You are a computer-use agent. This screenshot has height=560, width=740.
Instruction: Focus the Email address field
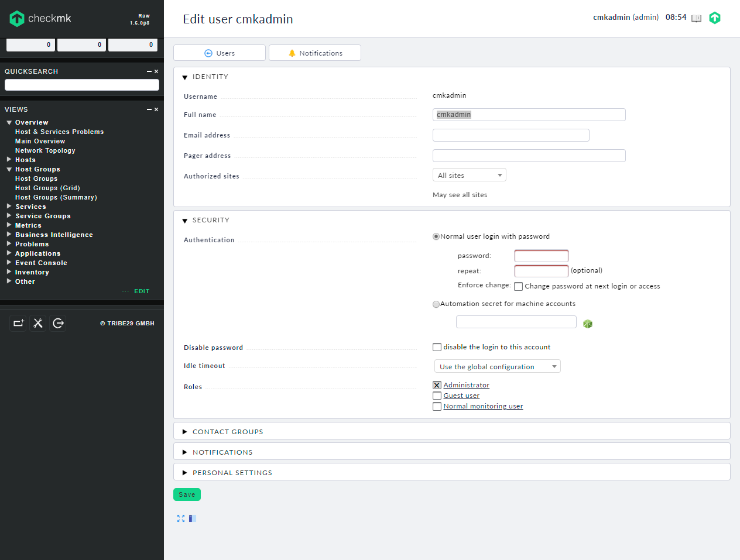511,135
